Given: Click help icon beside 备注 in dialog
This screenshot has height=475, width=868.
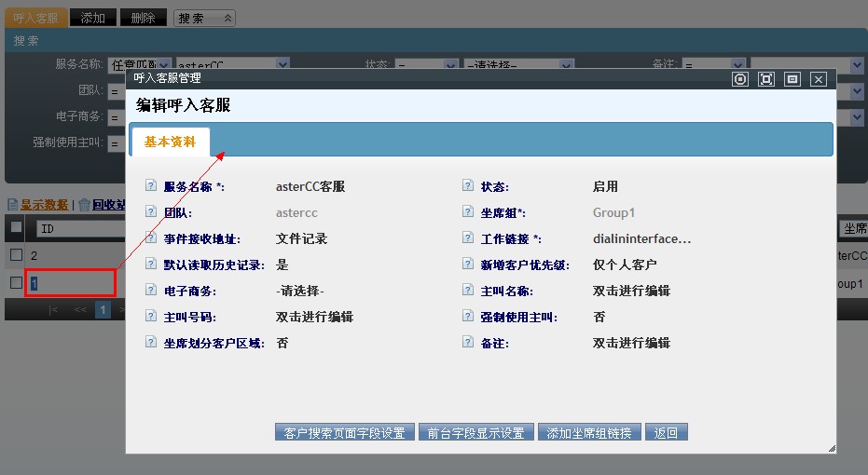Looking at the screenshot, I should tap(468, 343).
